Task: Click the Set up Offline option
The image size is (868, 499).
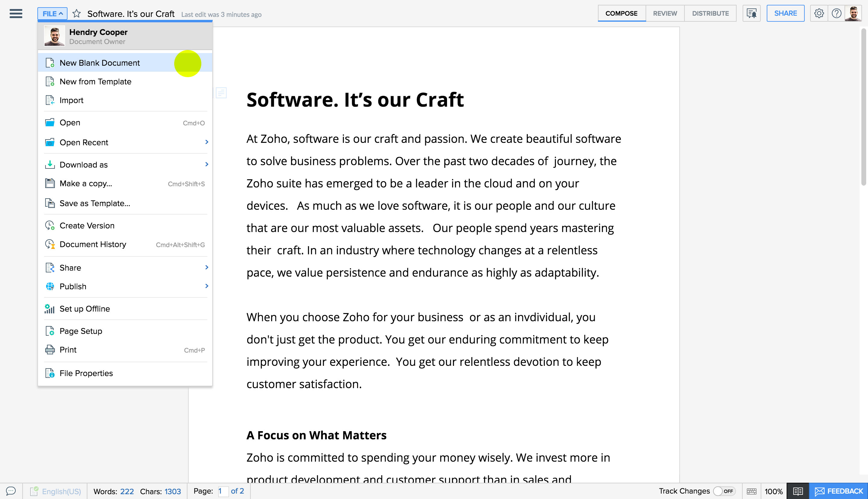Action: tap(85, 308)
